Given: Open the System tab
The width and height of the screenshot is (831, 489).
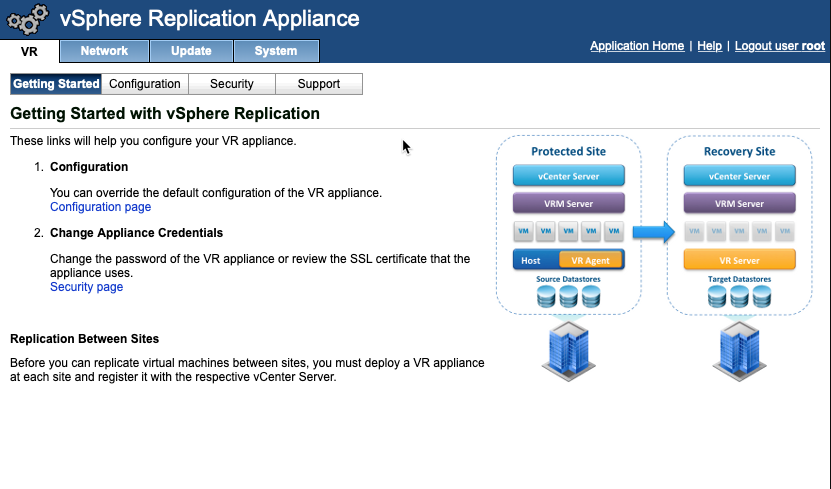Looking at the screenshot, I should pyautogui.click(x=276, y=51).
